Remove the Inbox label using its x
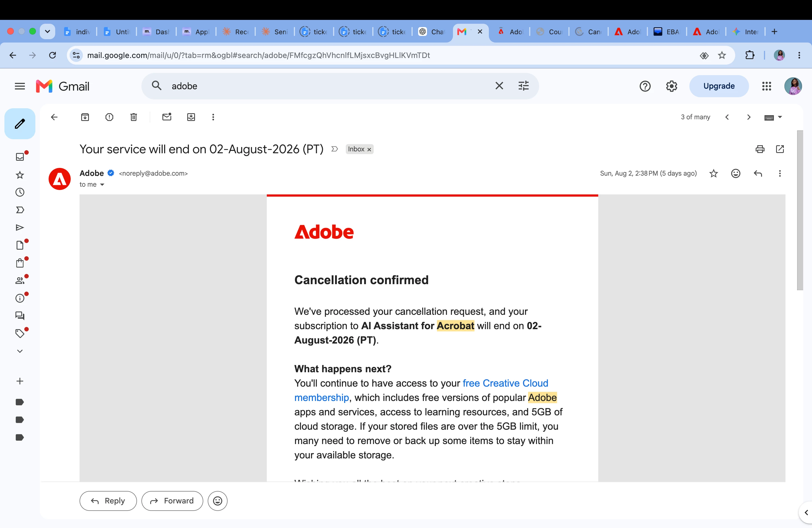This screenshot has height=528, width=812. pos(369,149)
